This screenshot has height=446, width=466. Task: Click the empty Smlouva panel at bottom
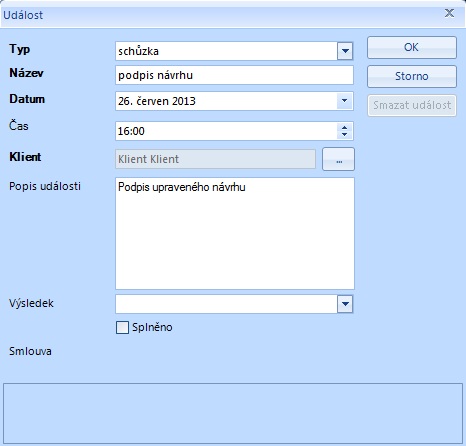(x=233, y=413)
